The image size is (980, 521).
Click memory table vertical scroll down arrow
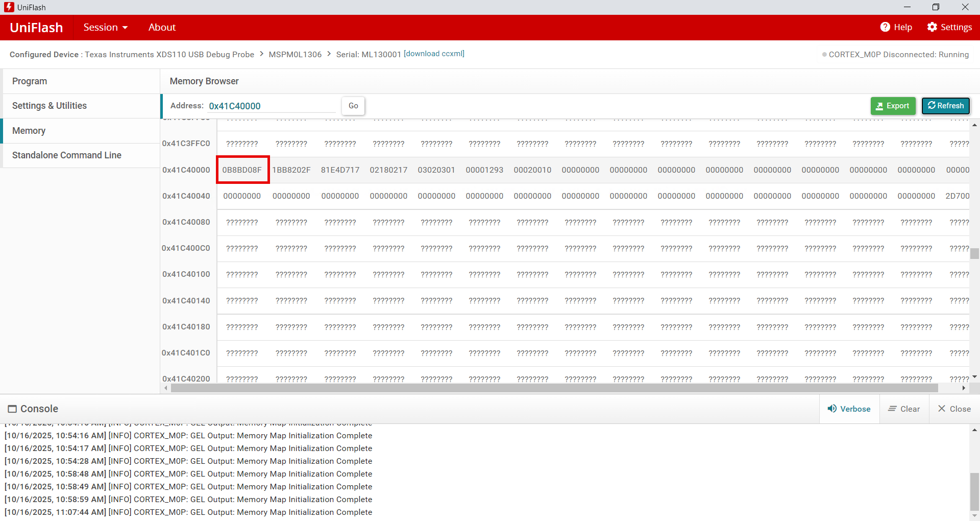(x=974, y=376)
